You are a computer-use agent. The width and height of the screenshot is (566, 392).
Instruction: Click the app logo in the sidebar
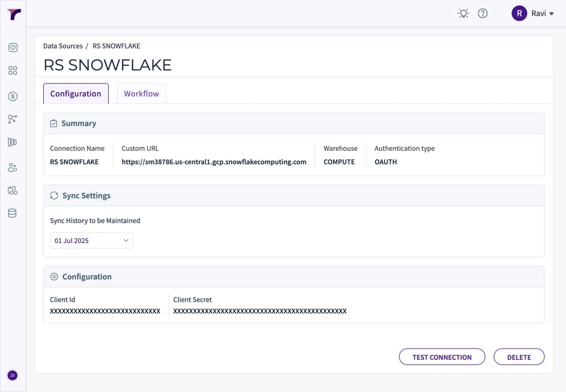(x=14, y=14)
